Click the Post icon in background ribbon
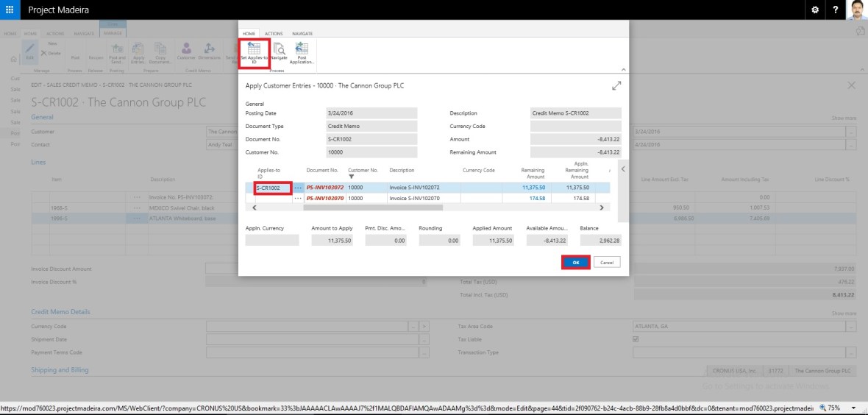The height and width of the screenshot is (415, 868). 75,57
